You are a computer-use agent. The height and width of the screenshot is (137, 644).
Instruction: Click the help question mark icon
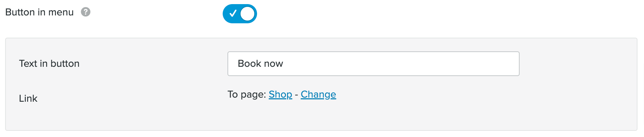(86, 12)
